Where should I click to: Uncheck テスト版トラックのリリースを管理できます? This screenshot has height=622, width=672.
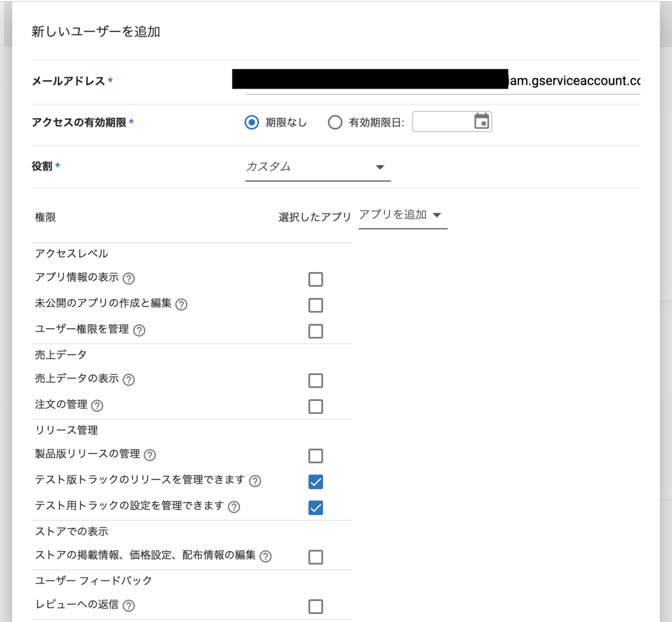316,482
